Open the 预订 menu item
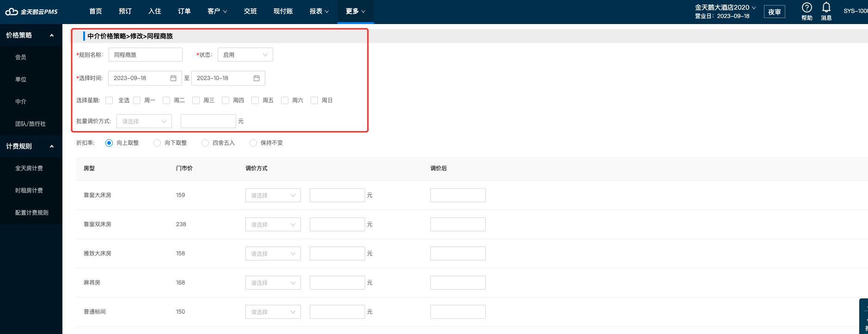This screenshot has height=334, width=868. tap(125, 11)
